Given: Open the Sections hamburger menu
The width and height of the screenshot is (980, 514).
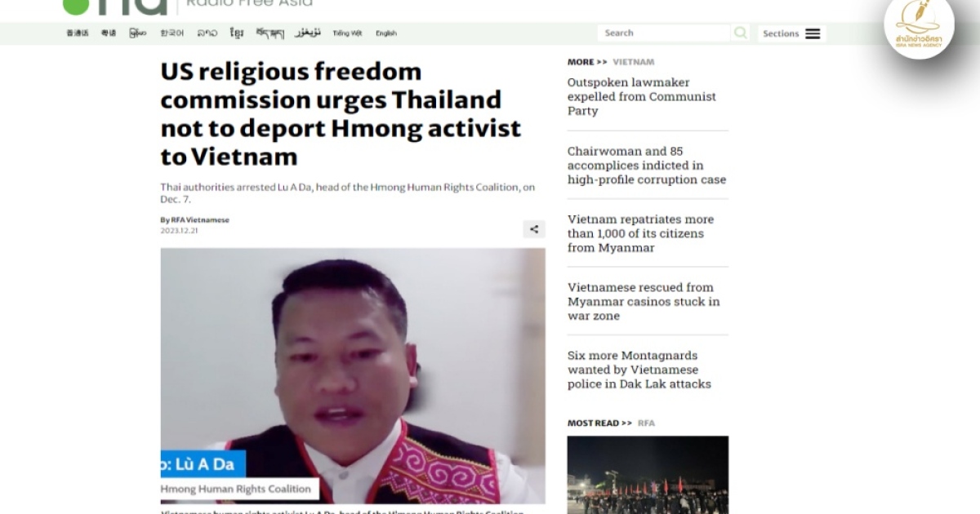Looking at the screenshot, I should tap(813, 33).
